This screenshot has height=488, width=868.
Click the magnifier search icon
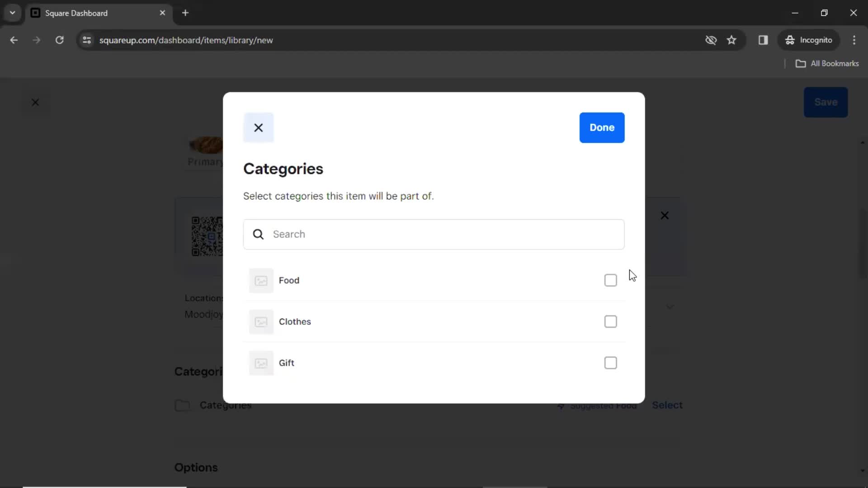[x=258, y=234]
